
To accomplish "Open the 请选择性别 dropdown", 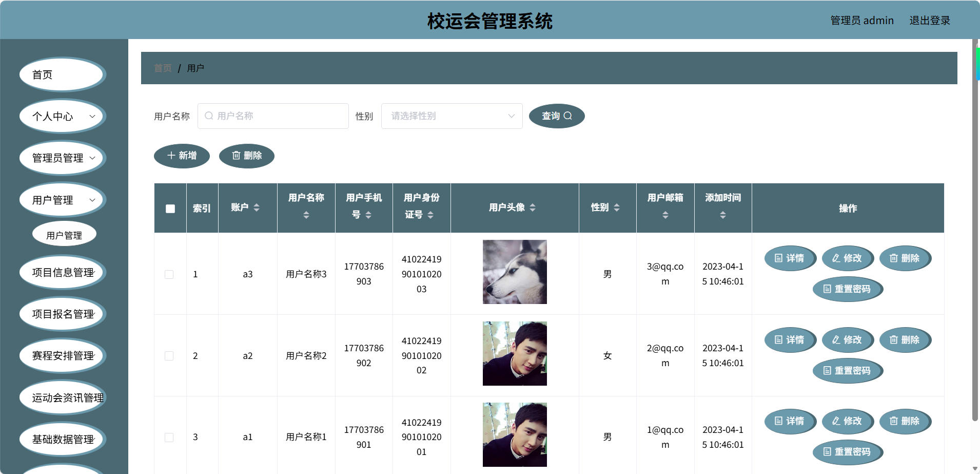I will 452,116.
